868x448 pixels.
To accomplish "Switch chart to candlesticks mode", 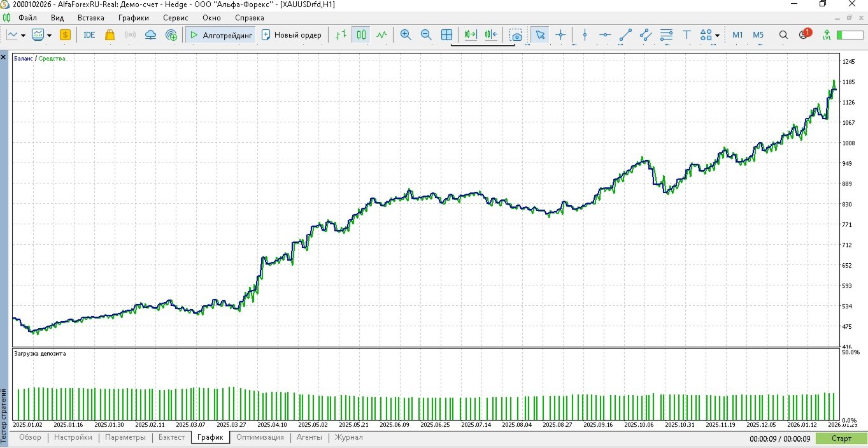I will click(x=362, y=34).
